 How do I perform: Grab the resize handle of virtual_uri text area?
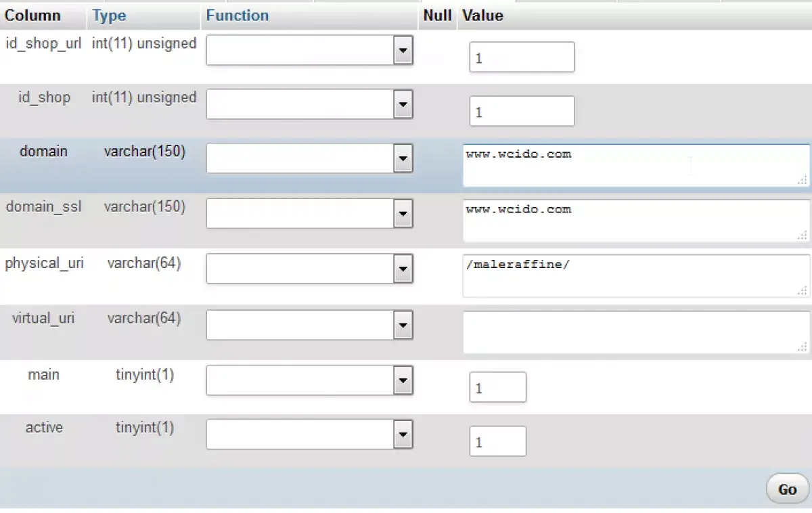pos(803,346)
